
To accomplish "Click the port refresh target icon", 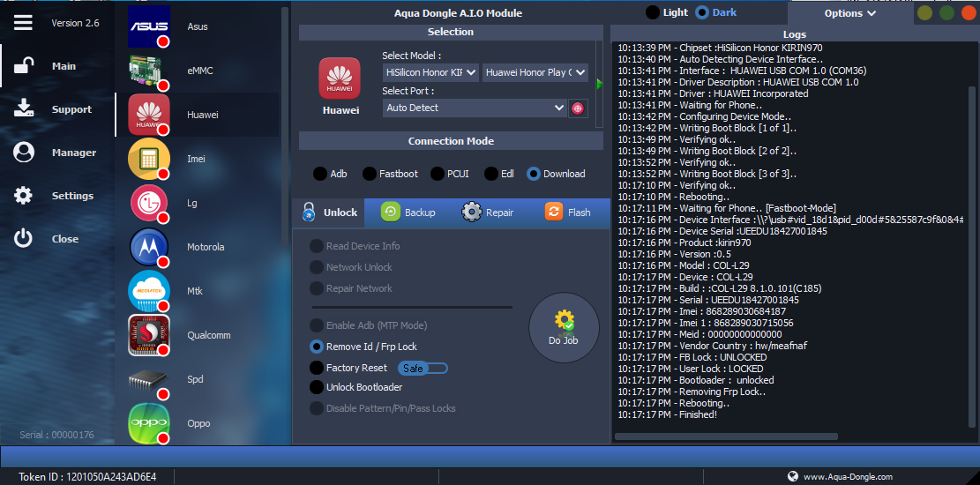I will tap(578, 108).
